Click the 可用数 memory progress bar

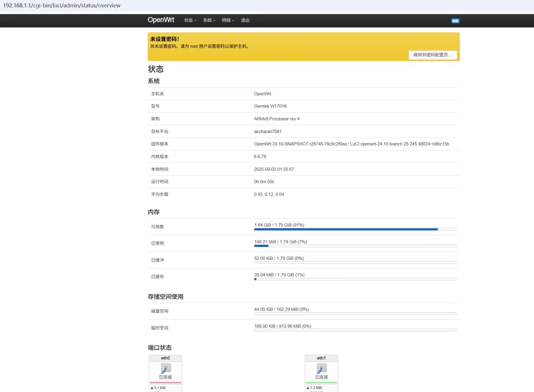[355, 229]
